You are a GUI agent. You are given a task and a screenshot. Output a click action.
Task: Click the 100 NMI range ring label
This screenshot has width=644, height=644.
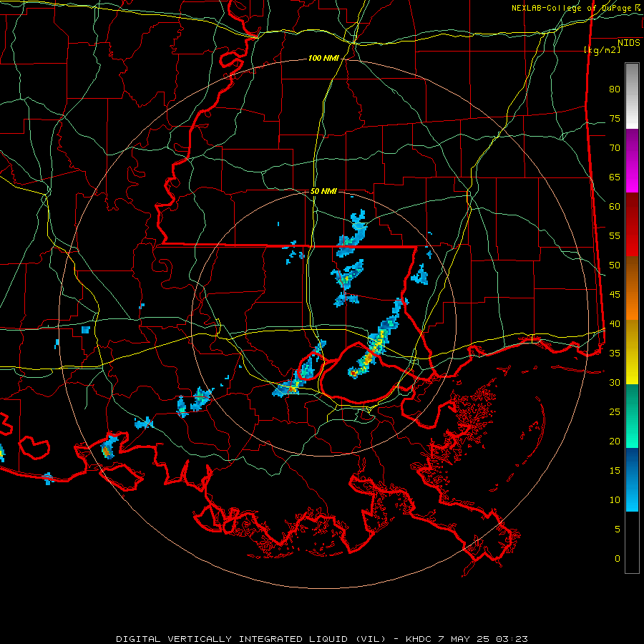(x=323, y=59)
